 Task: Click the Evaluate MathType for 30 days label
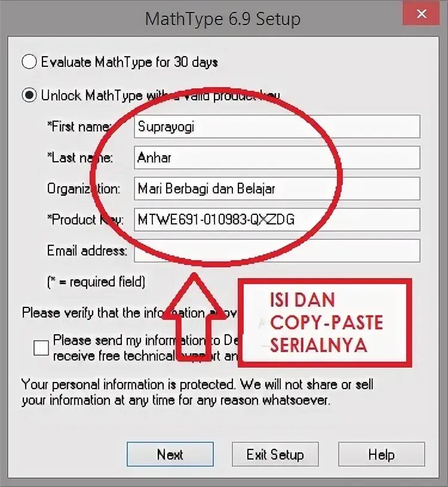130,62
